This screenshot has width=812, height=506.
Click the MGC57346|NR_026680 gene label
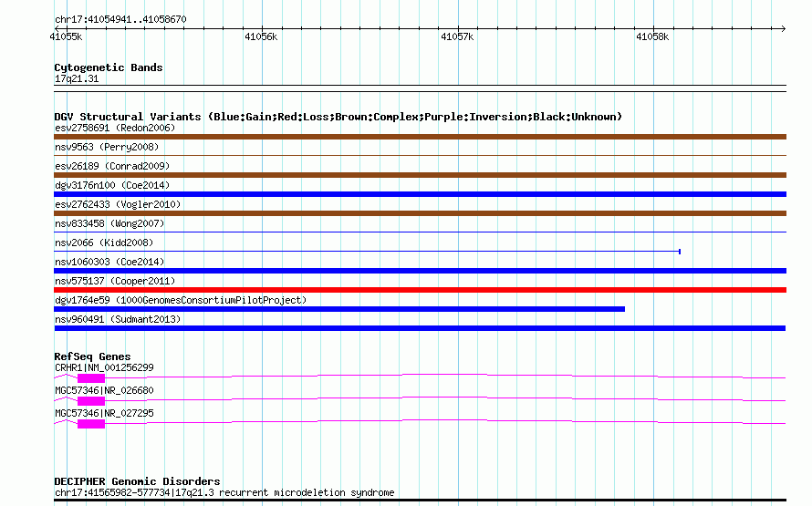point(104,390)
